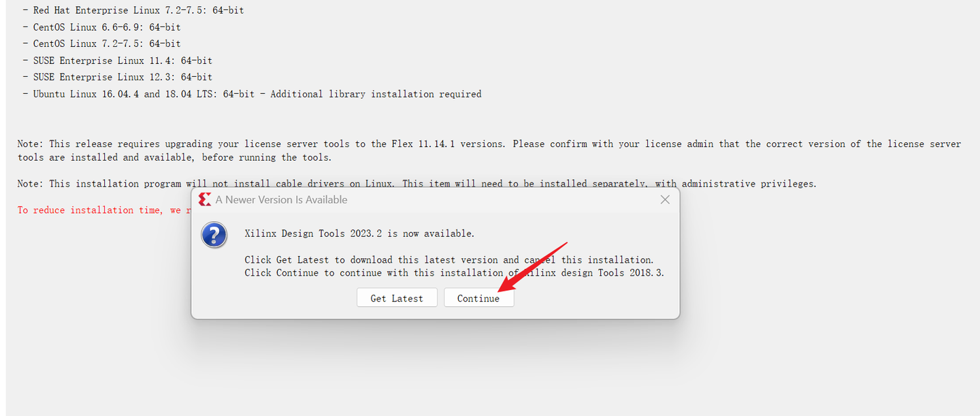Click the "Click Get Latest to download" line
Screen dimensions: 980x416
pyautogui.click(x=448, y=260)
